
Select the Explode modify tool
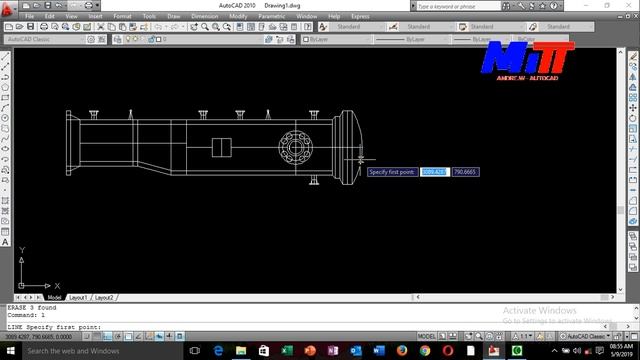coord(633,221)
